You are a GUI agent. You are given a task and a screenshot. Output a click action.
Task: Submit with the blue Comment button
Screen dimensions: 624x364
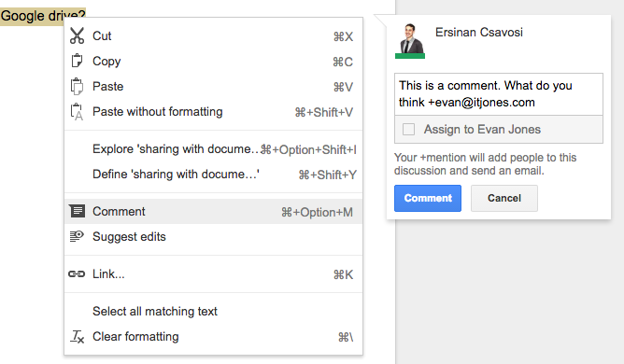pos(428,198)
